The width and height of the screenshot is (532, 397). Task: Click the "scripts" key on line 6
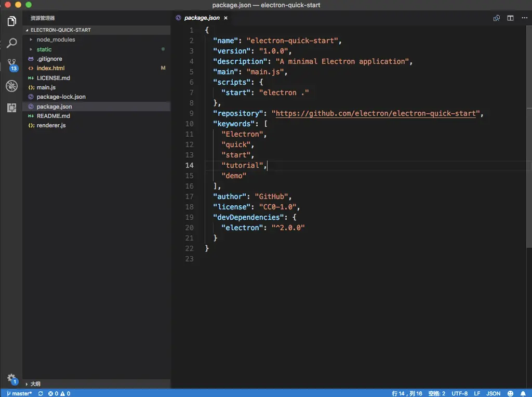(x=232, y=83)
